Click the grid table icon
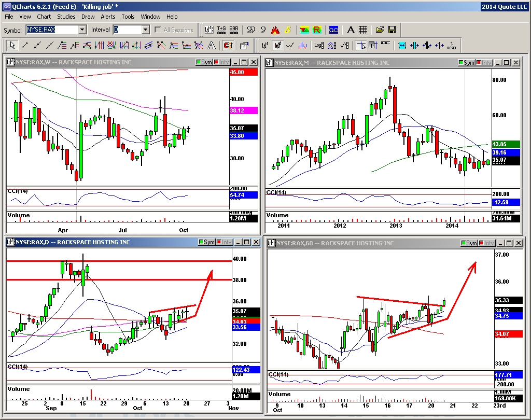This screenshot has height=420, width=531. click(362, 30)
